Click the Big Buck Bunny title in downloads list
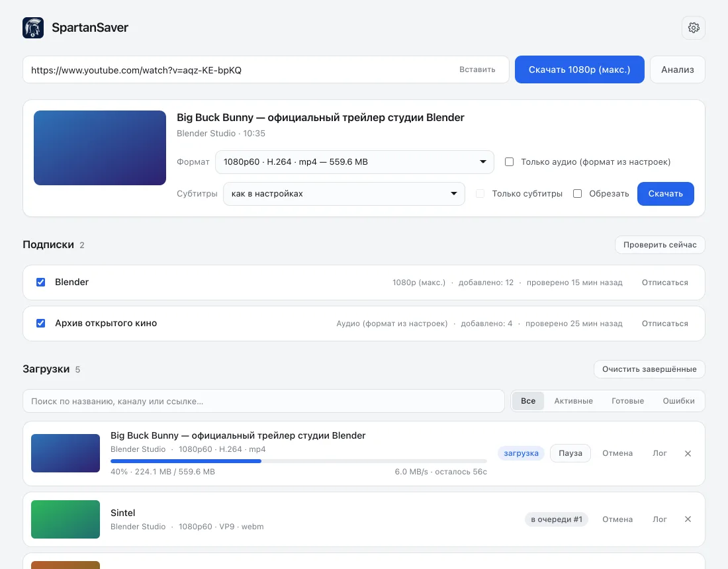This screenshot has width=728, height=569. 238,436
